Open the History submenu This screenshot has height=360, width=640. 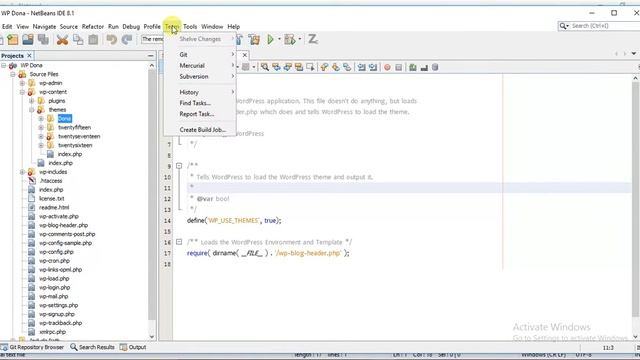point(200,92)
